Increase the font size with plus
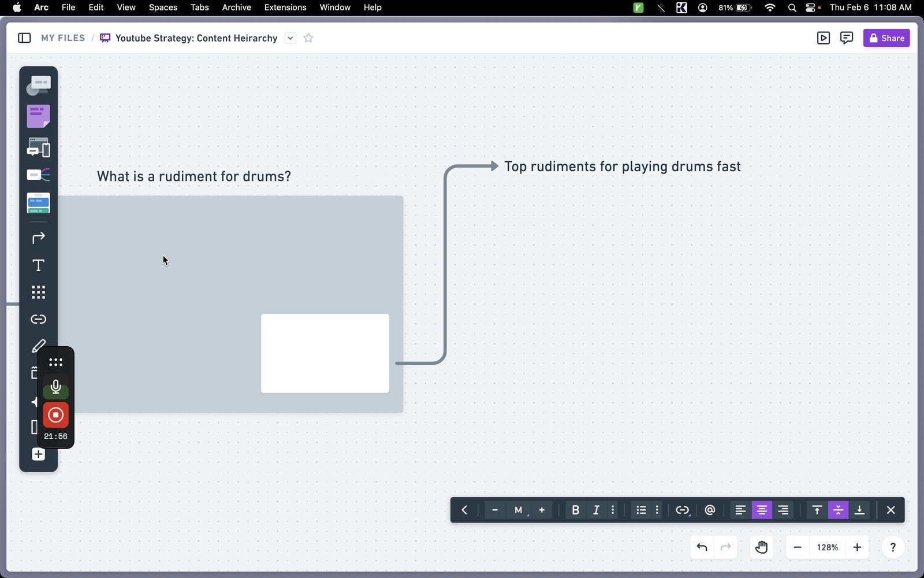This screenshot has width=924, height=578. pyautogui.click(x=542, y=510)
